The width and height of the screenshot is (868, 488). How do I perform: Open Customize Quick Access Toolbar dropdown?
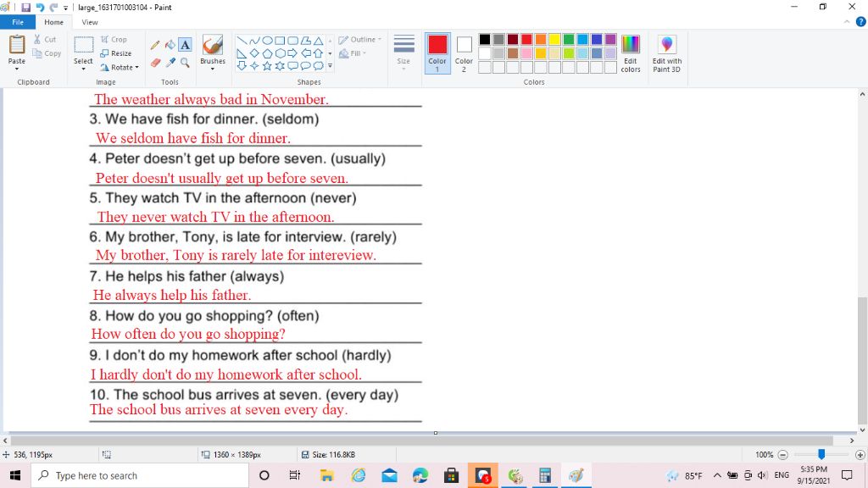[66, 8]
